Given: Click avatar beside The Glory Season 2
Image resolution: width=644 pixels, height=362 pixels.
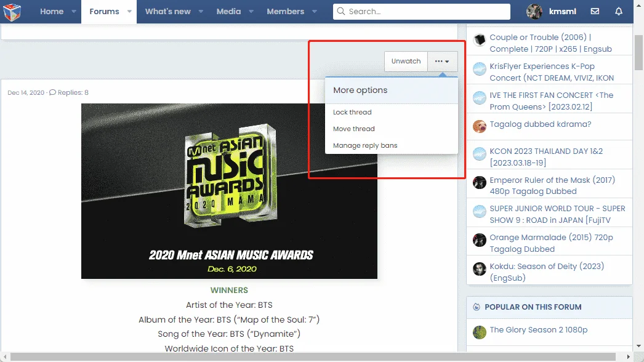Looking at the screenshot, I should [x=479, y=332].
